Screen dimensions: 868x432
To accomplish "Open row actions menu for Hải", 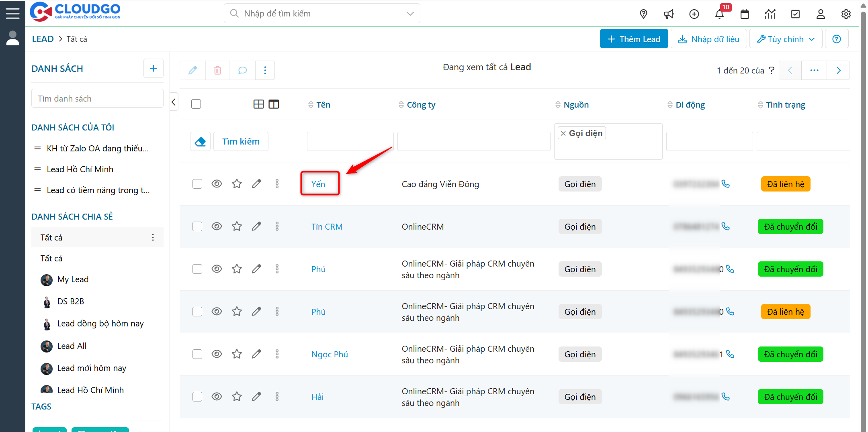I will pyautogui.click(x=277, y=397).
